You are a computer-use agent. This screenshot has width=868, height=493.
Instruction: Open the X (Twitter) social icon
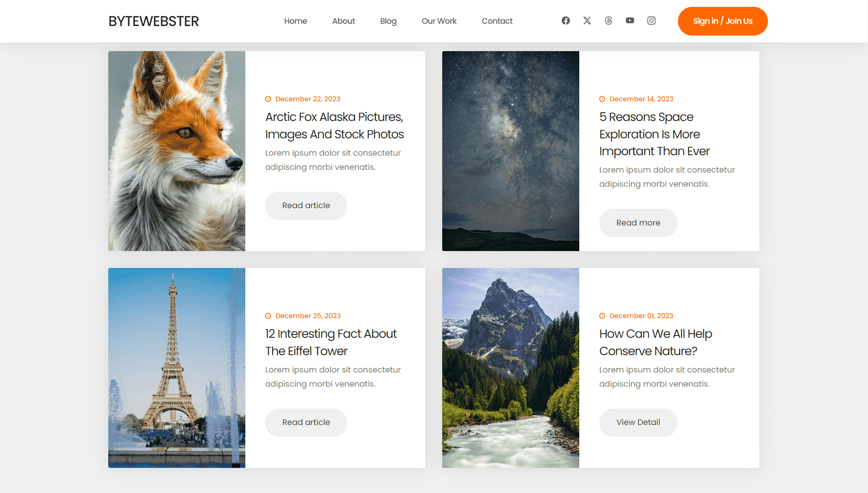[587, 21]
